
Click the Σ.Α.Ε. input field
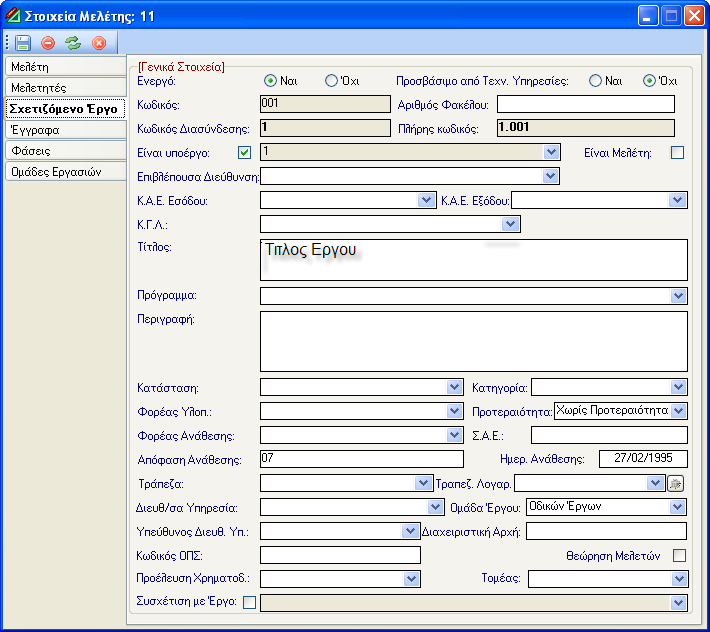tap(609, 435)
